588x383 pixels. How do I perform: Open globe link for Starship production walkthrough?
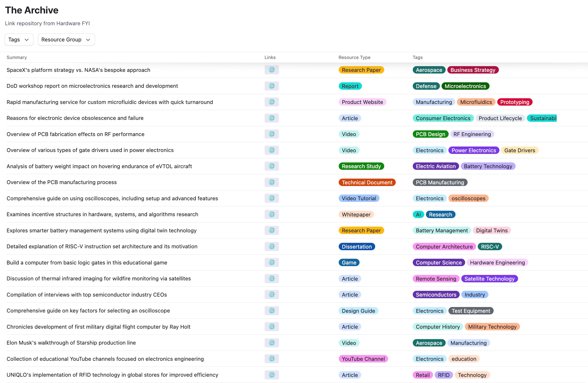[272, 343]
